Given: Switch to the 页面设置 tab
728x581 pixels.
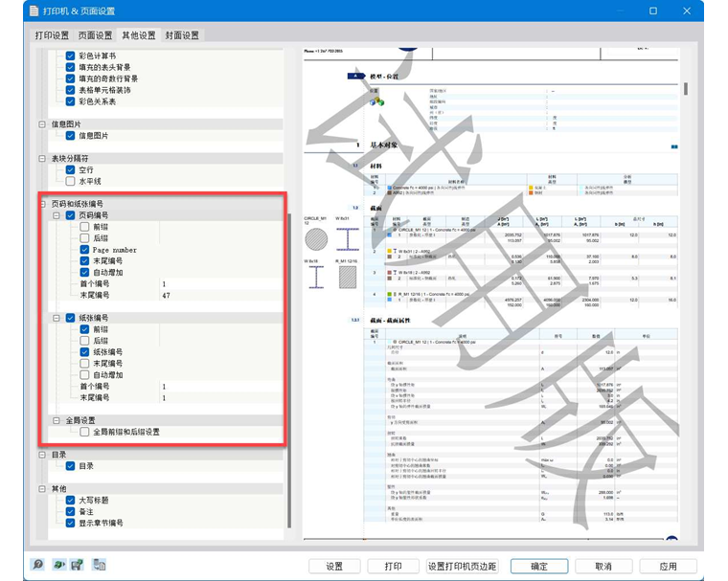Looking at the screenshot, I should click(x=95, y=35).
